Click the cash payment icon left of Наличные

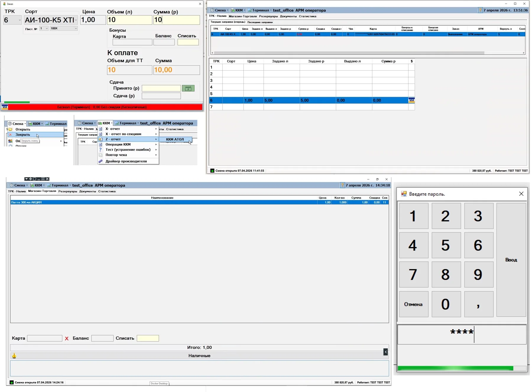(x=14, y=356)
